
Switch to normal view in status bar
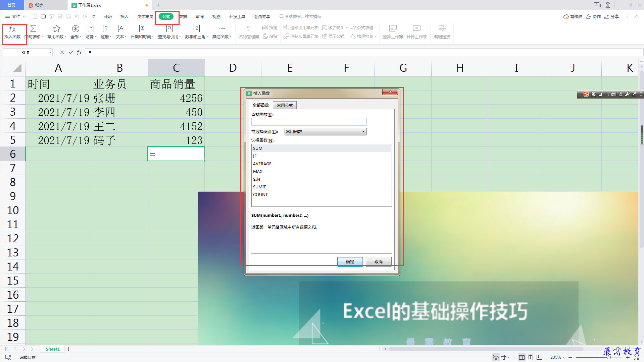point(522,357)
